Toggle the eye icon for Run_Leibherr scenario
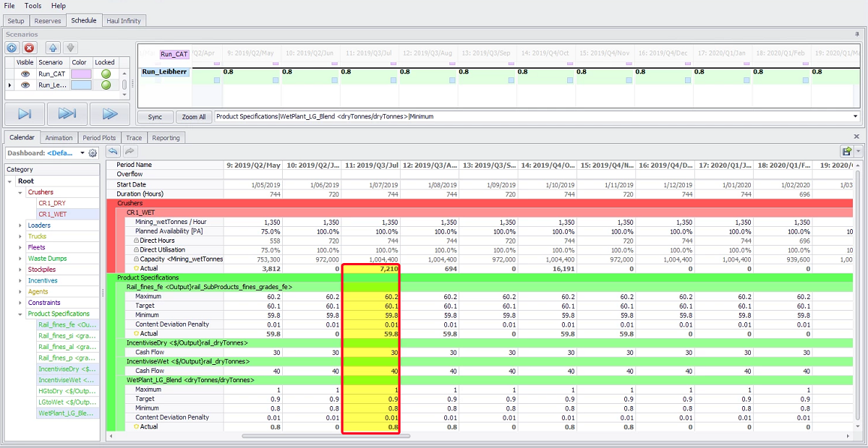 [x=25, y=85]
